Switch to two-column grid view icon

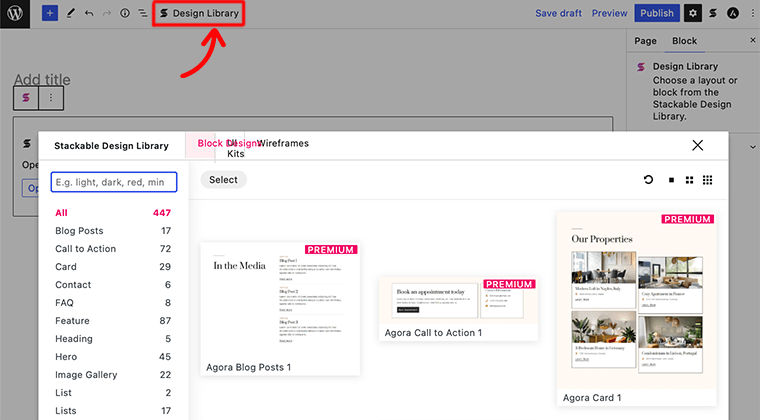pyautogui.click(x=689, y=180)
